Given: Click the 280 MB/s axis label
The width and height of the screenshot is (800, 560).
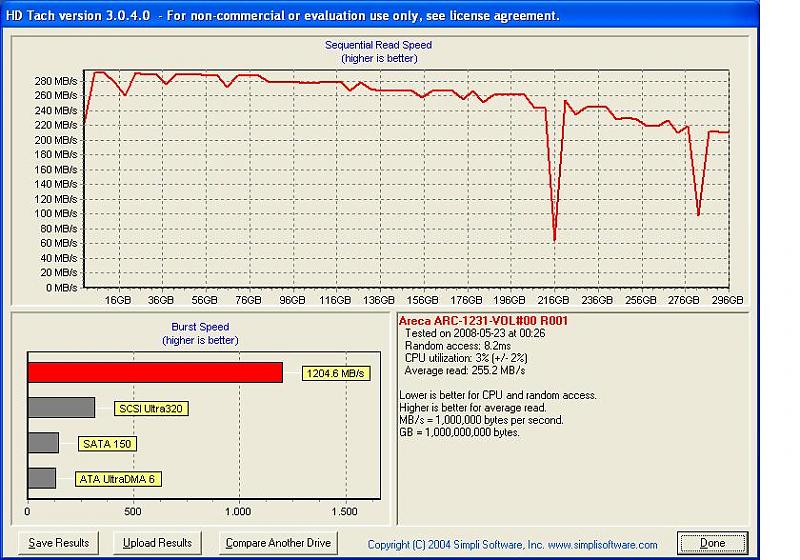Looking at the screenshot, I should tap(56, 81).
